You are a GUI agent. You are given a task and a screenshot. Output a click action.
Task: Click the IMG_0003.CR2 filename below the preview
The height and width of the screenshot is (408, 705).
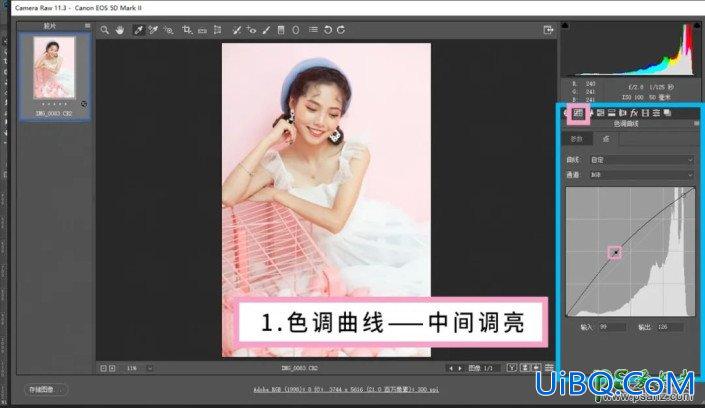[x=299, y=368]
